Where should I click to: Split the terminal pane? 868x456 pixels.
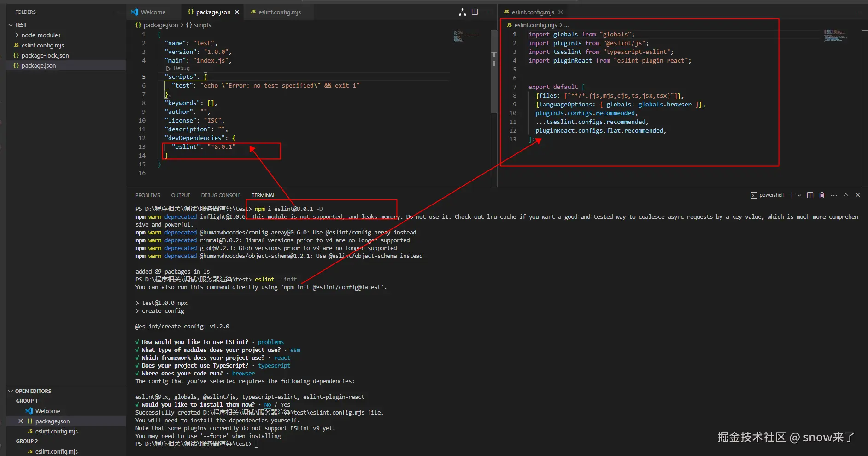(810, 195)
